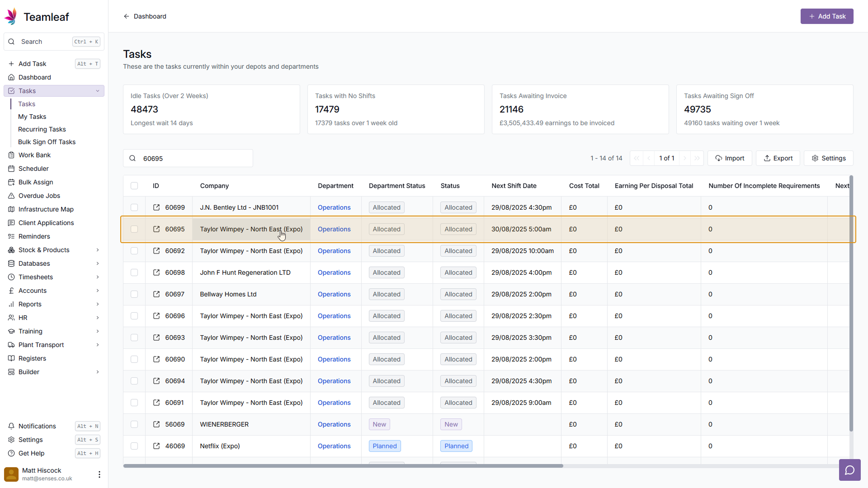868x488 pixels.
Task: Open the Operations link for task 60699
Action: coord(334,207)
